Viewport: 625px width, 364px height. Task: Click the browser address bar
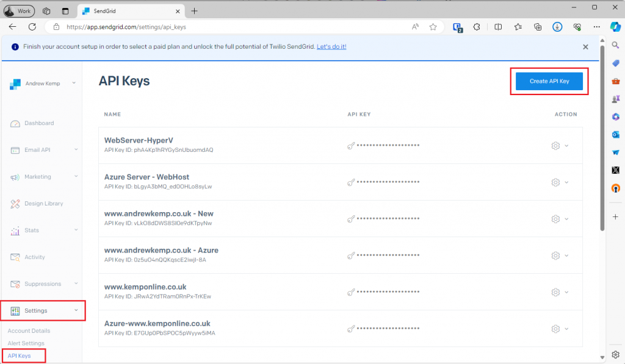pyautogui.click(x=232, y=27)
